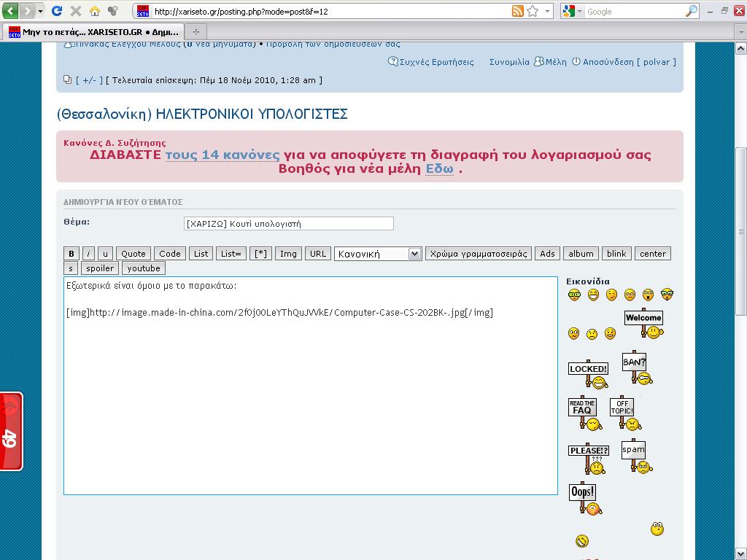Click the RSS feed icon in address bar
Viewport: 747px width, 560px height.
coord(518,11)
